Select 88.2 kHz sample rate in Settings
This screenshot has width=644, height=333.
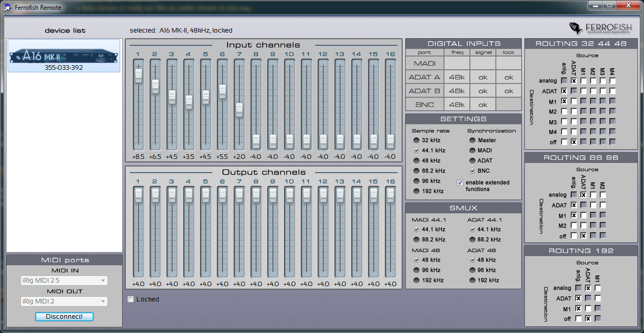click(x=416, y=171)
